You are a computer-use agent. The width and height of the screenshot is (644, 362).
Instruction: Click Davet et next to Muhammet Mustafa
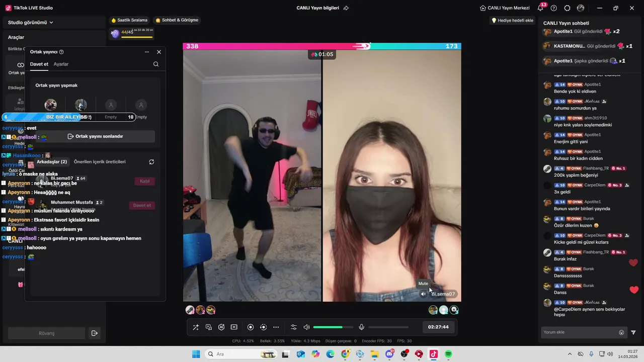coord(142,205)
